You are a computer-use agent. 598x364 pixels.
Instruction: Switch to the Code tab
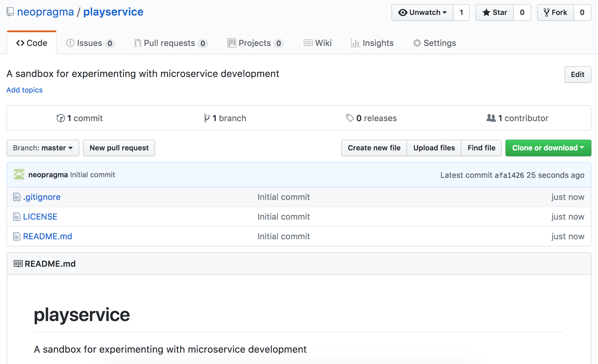pyautogui.click(x=32, y=43)
